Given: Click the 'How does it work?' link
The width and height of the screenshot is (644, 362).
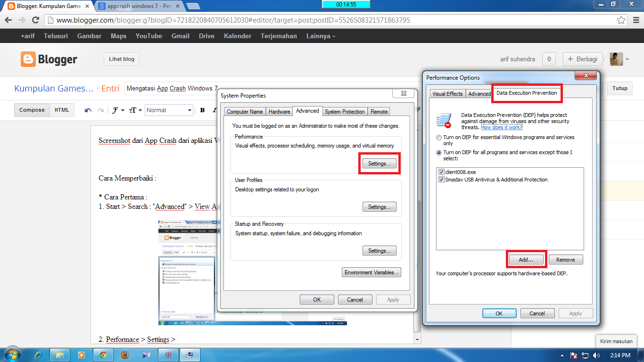Looking at the screenshot, I should click(501, 127).
